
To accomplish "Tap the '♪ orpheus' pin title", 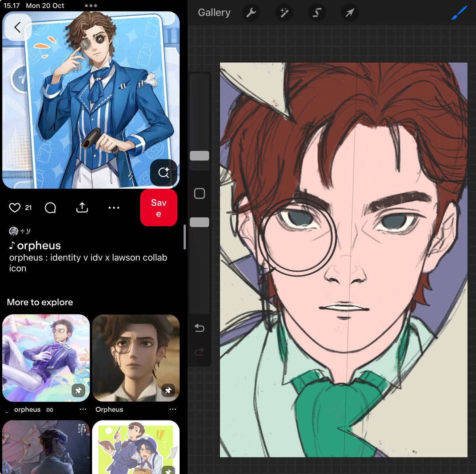I will 35,246.
